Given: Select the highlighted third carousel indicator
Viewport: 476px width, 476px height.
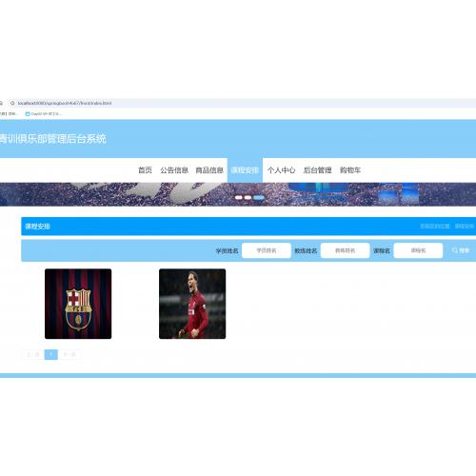Looking at the screenshot, I should pyautogui.click(x=259, y=197).
